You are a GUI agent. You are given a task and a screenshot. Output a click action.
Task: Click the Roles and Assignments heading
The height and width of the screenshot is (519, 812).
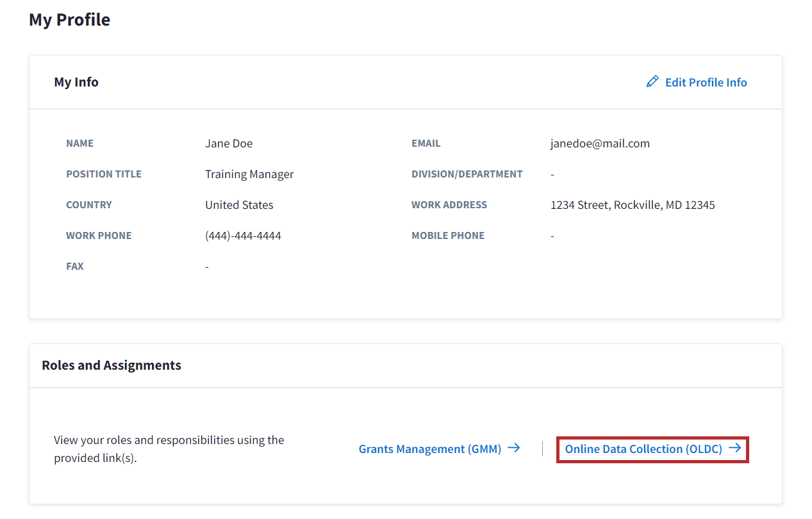(112, 365)
